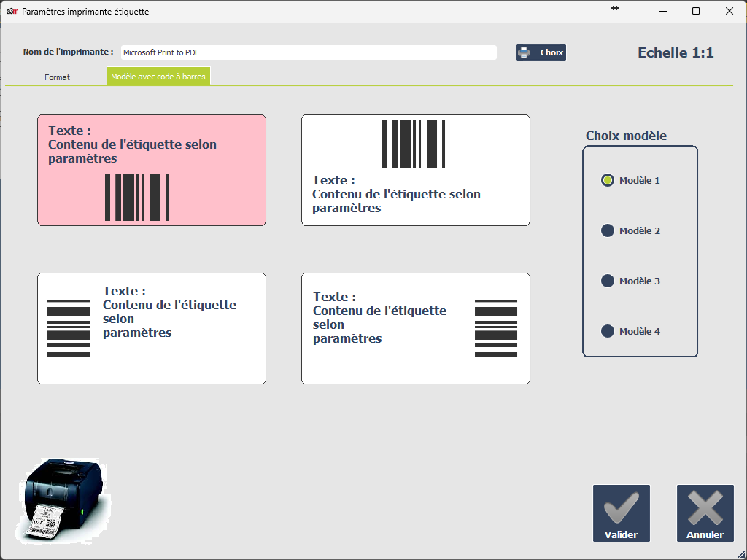Click the a3m application logo in title bar
The image size is (747, 560).
click(12, 11)
